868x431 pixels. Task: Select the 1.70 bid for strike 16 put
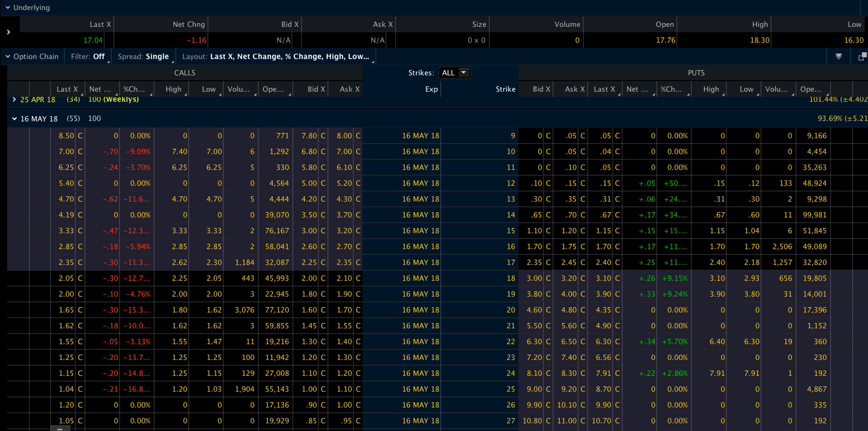click(x=534, y=247)
